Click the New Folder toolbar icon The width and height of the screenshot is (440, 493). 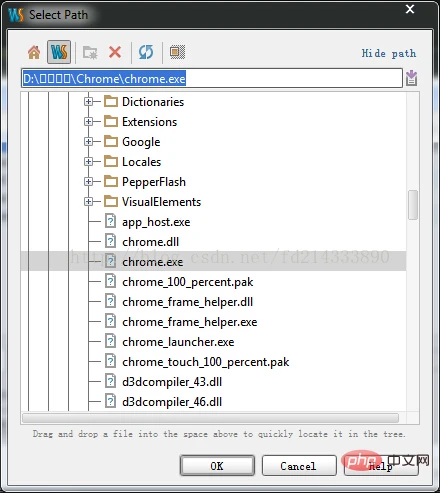[x=90, y=52]
